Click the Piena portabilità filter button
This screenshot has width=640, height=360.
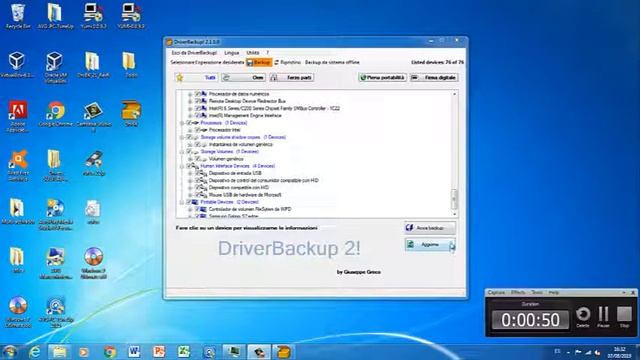point(382,78)
